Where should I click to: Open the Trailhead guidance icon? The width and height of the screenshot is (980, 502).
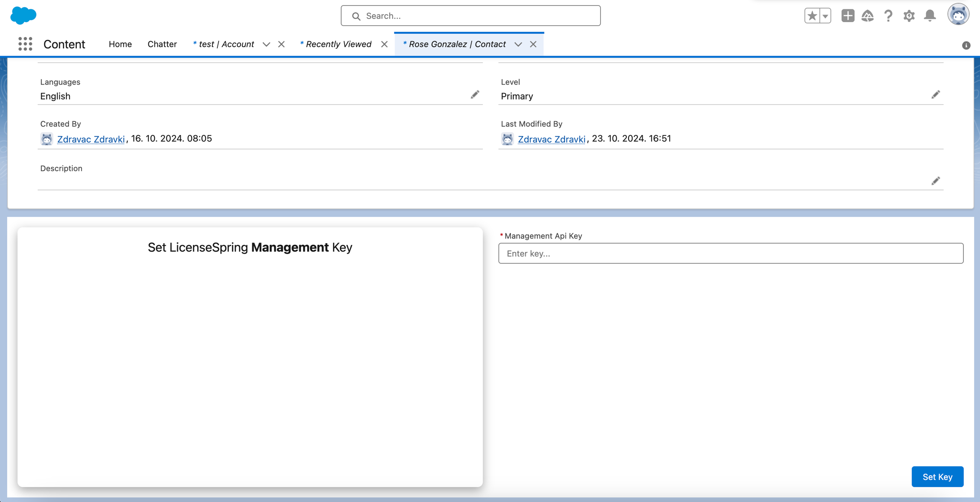tap(867, 16)
